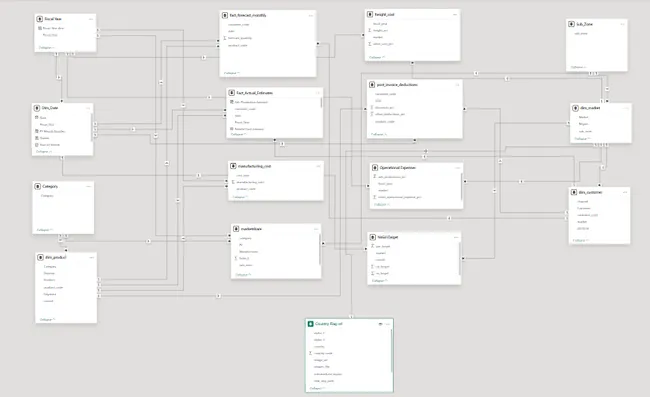Collapse the dim_customer table
650x397 pixels.
[x=581, y=240]
